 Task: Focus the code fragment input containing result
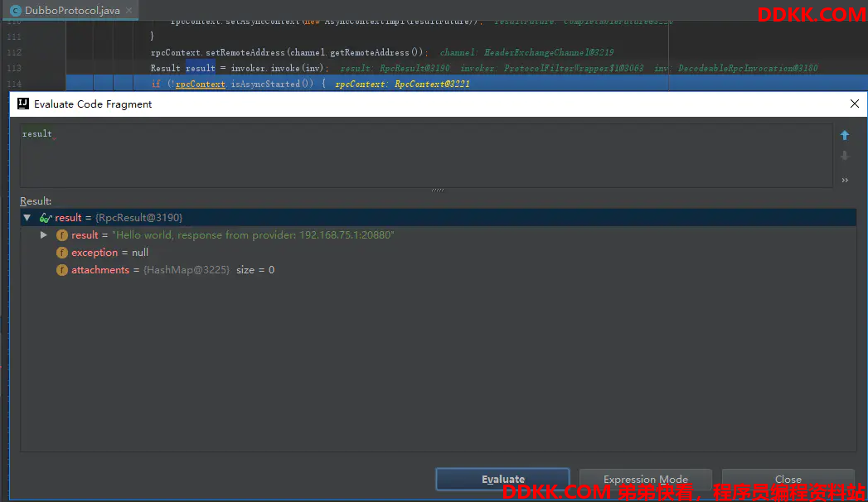pos(426,156)
